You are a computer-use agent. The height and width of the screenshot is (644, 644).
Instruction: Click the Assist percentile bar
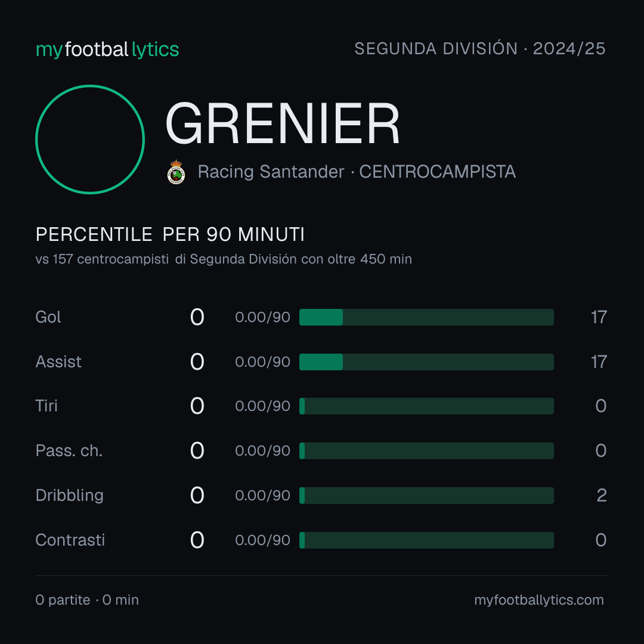pyautogui.click(x=426, y=362)
